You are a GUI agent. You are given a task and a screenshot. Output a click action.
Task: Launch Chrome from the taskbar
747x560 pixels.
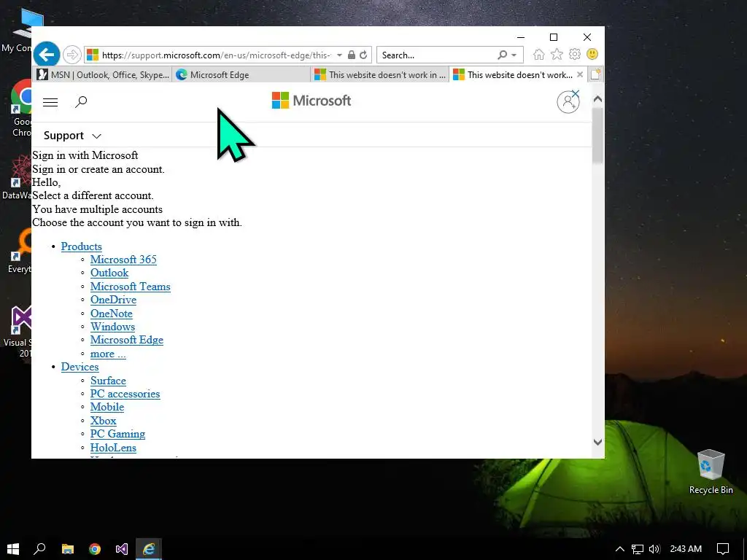click(95, 549)
